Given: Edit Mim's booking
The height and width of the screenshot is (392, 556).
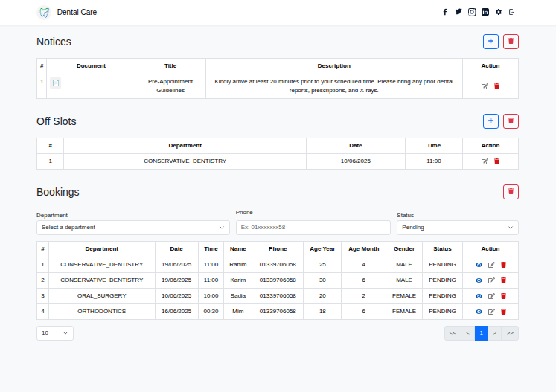Looking at the screenshot, I should [491, 312].
